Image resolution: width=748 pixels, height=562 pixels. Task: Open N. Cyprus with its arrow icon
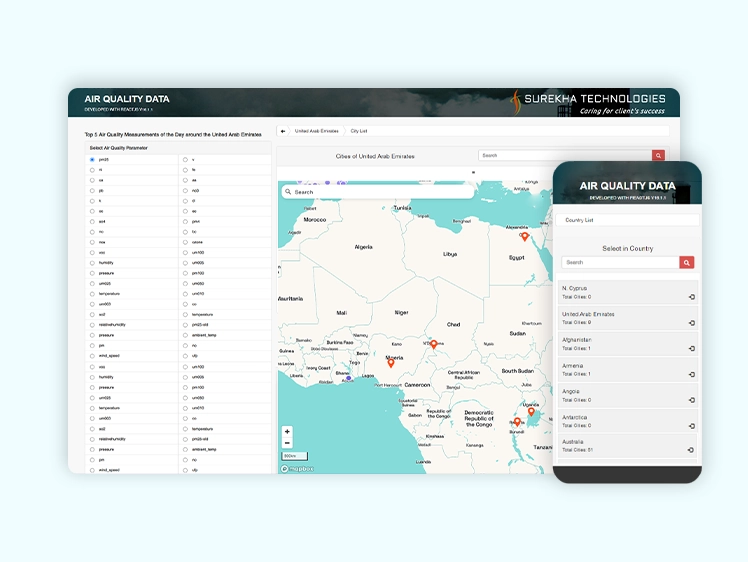click(692, 297)
